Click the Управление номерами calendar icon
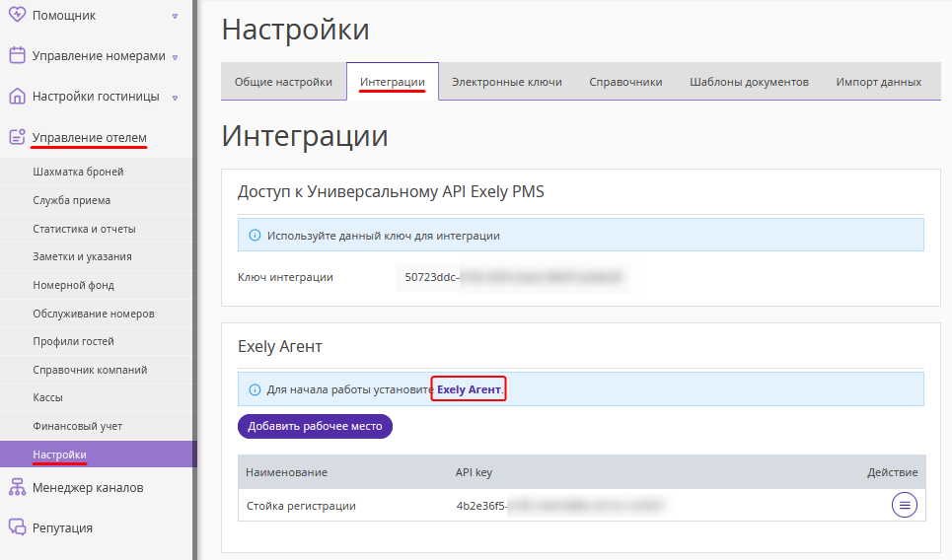 click(x=17, y=55)
